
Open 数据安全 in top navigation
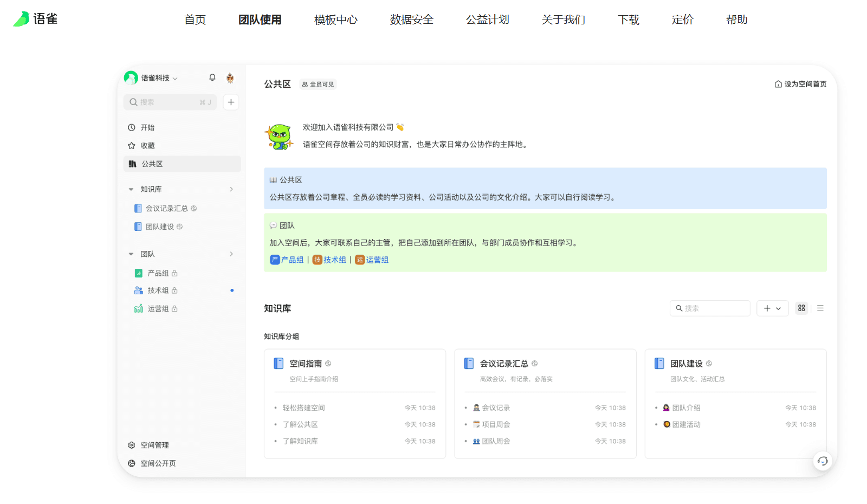[412, 20]
